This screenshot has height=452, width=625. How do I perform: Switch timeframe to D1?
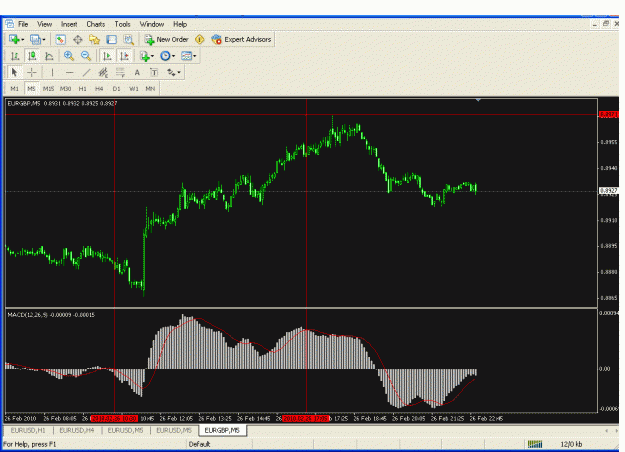point(116,88)
